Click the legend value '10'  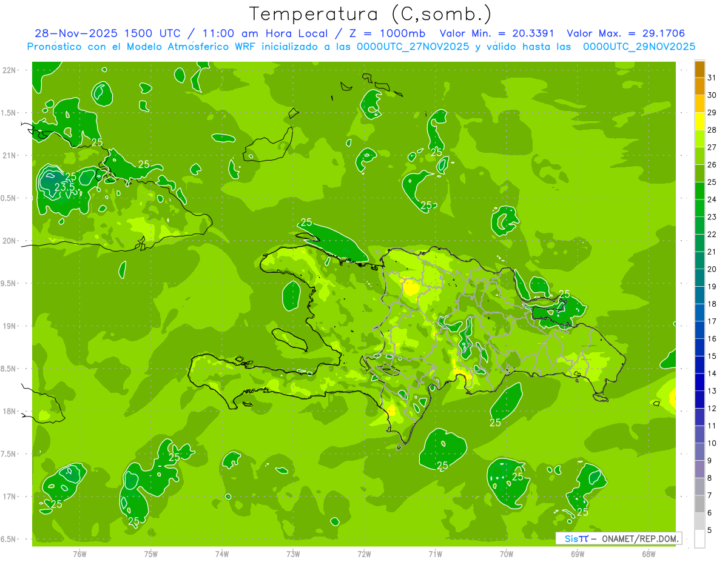point(712,443)
